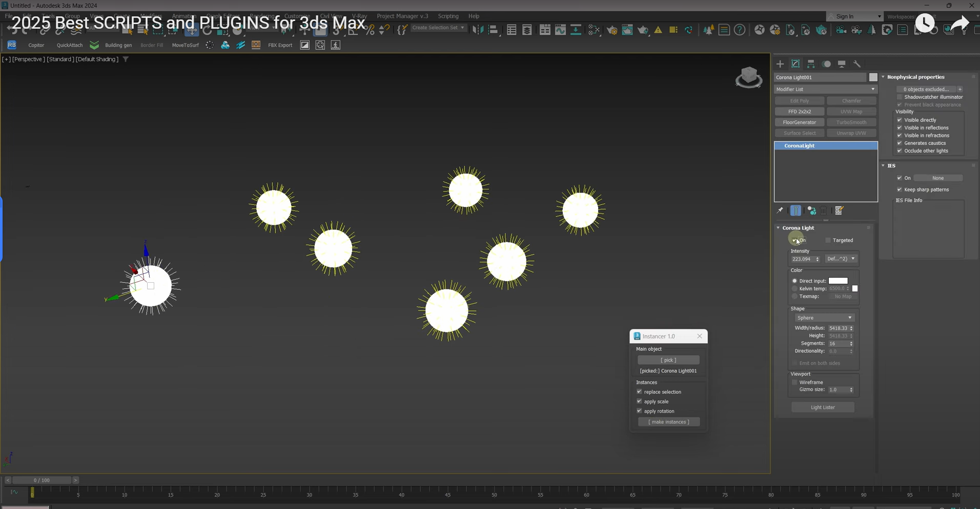This screenshot has height=509, width=980.
Task: Open the Utilities wrench tab
Action: point(857,64)
